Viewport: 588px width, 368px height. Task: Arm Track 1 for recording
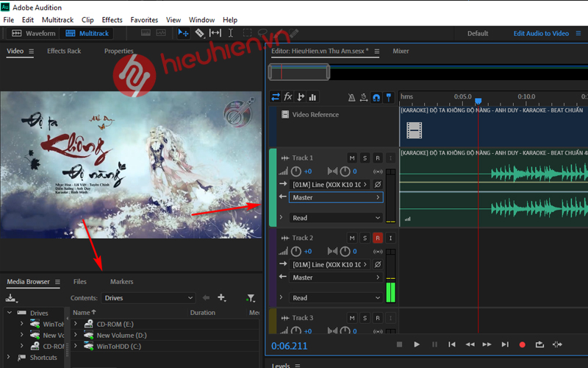(x=378, y=158)
